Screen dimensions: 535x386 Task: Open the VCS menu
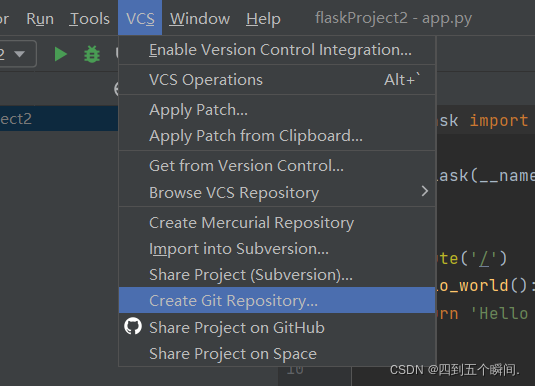(140, 18)
